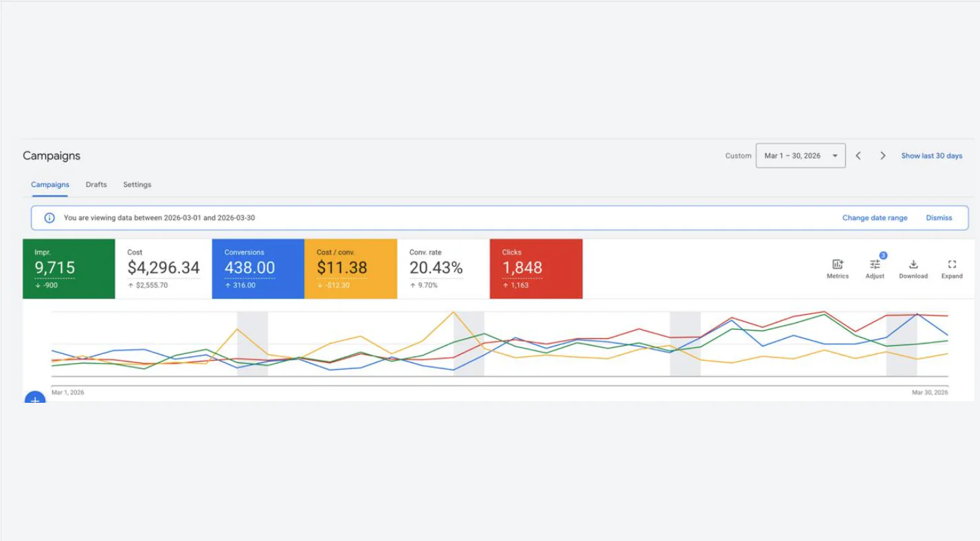The width and height of the screenshot is (980, 541).
Task: Toggle the Impr. metric card
Action: click(69, 269)
